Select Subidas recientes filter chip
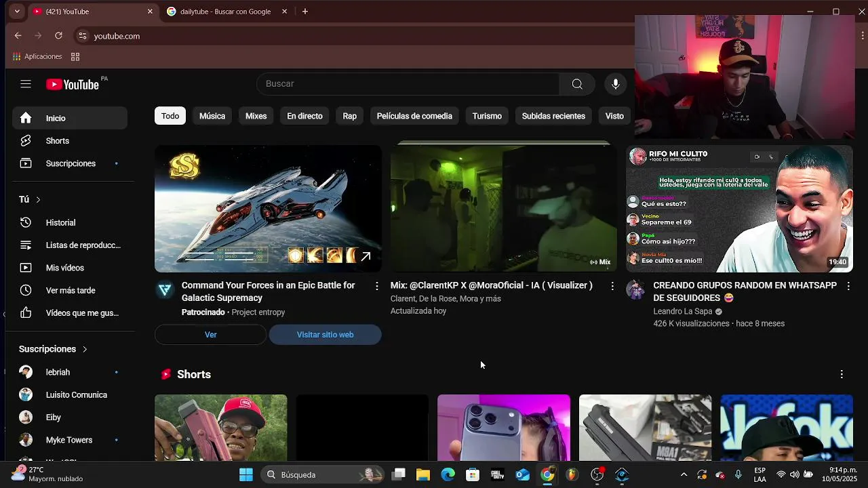The image size is (868, 488). tap(553, 116)
